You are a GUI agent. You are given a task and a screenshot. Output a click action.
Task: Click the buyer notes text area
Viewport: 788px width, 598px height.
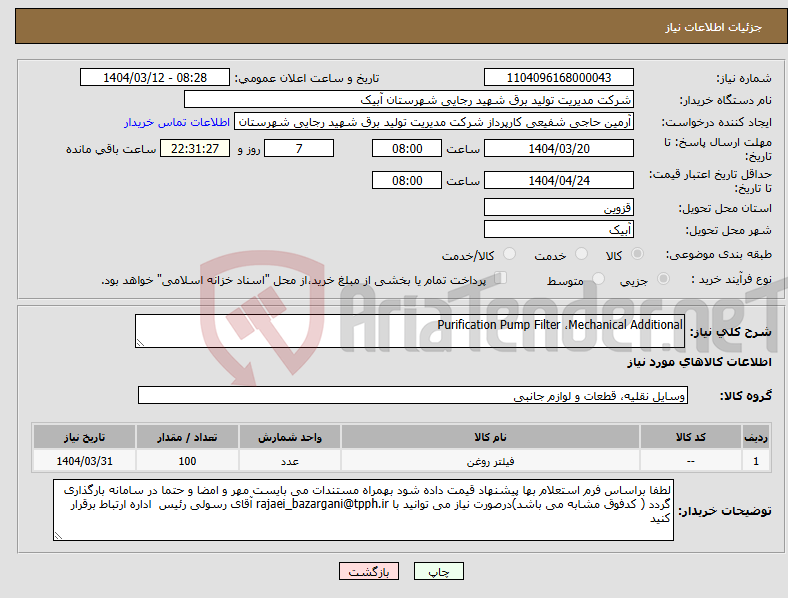click(363, 510)
